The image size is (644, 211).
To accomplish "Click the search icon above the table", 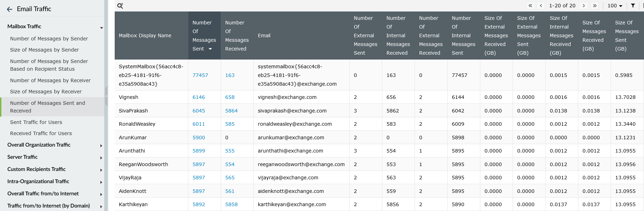I will click(x=120, y=6).
